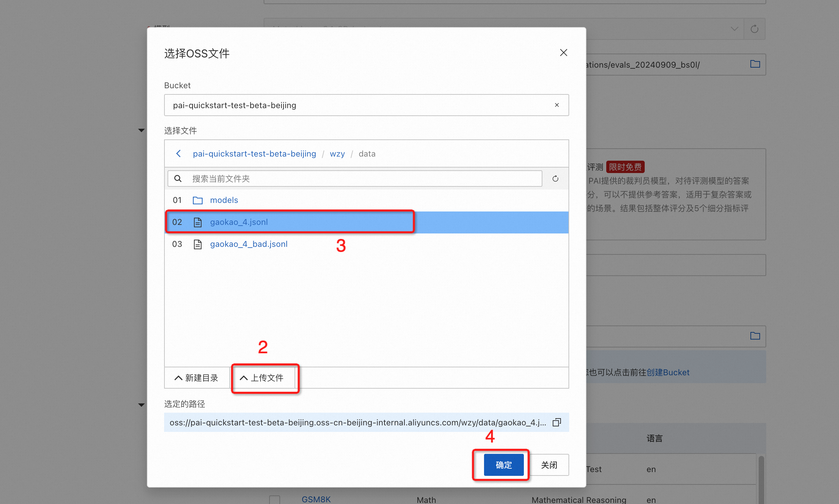Click the search icon in file browser
The height and width of the screenshot is (504, 839).
click(x=178, y=178)
